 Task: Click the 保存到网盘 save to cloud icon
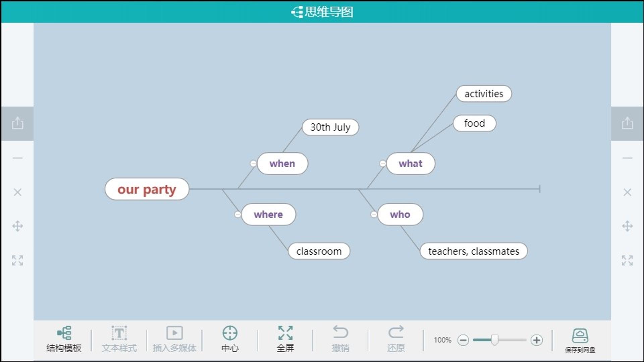tap(580, 336)
